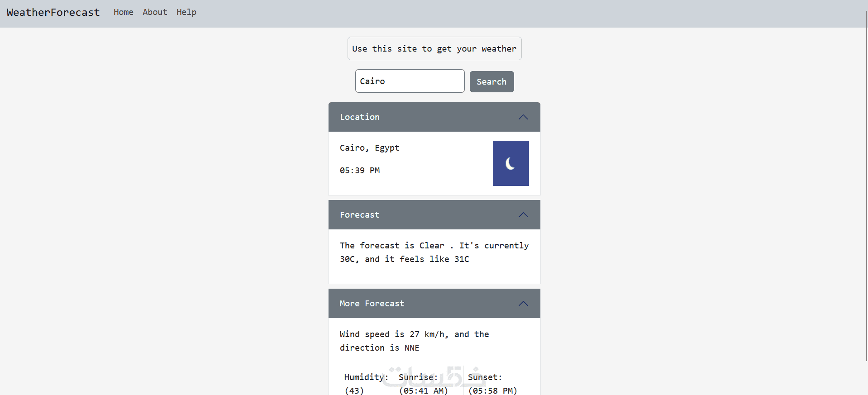868x395 pixels.
Task: Collapse the Location section chevron
Action: (x=523, y=117)
